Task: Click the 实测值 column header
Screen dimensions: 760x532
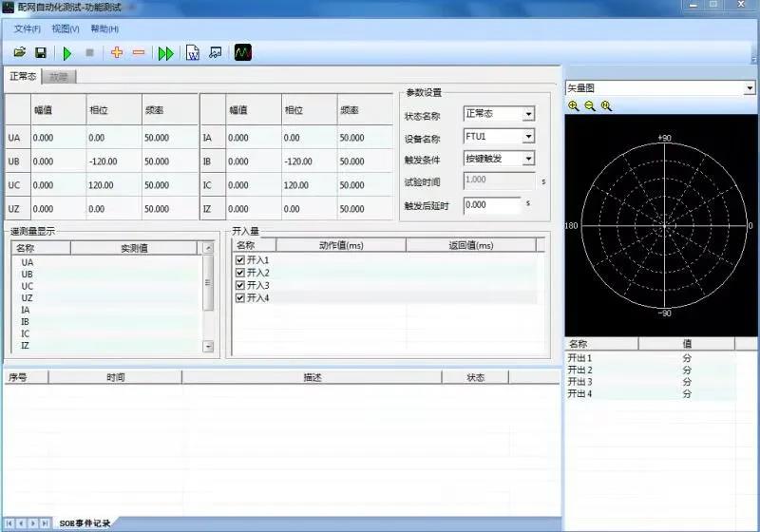Action: [133, 248]
